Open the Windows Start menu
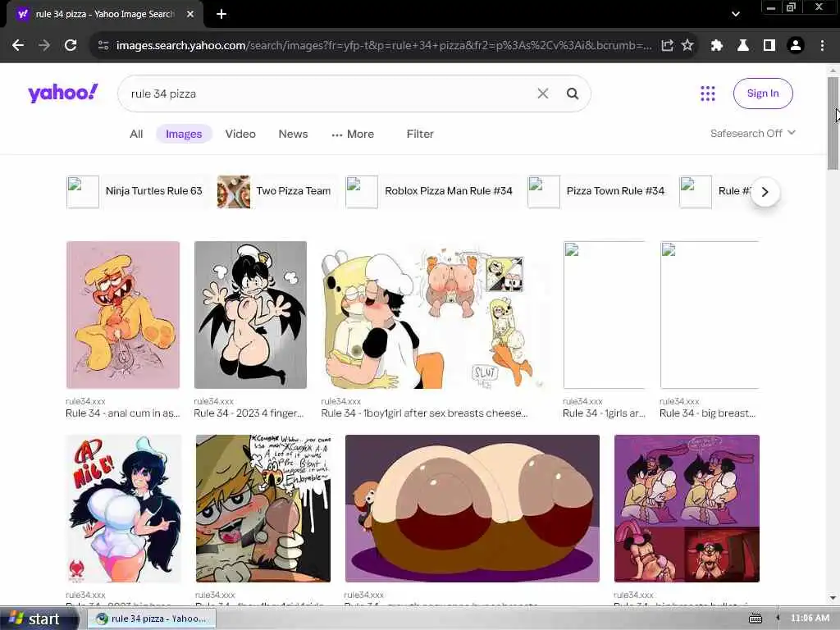This screenshot has height=630, width=840. 38,619
